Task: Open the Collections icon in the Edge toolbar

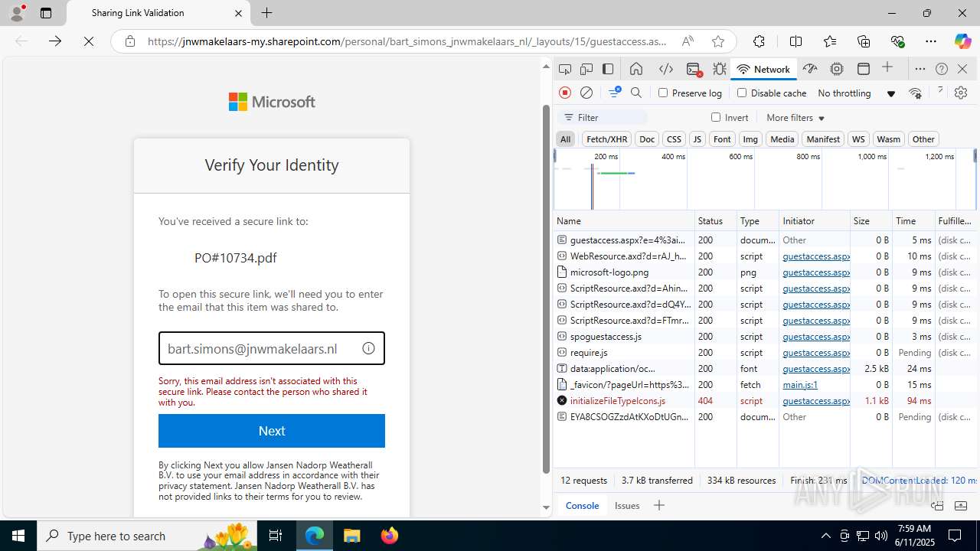Action: click(864, 41)
